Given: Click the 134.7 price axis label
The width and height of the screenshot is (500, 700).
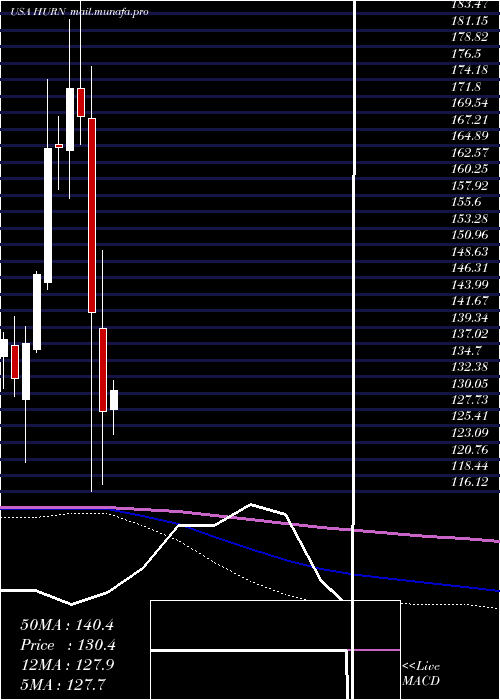Looking at the screenshot, I should coord(466,351).
